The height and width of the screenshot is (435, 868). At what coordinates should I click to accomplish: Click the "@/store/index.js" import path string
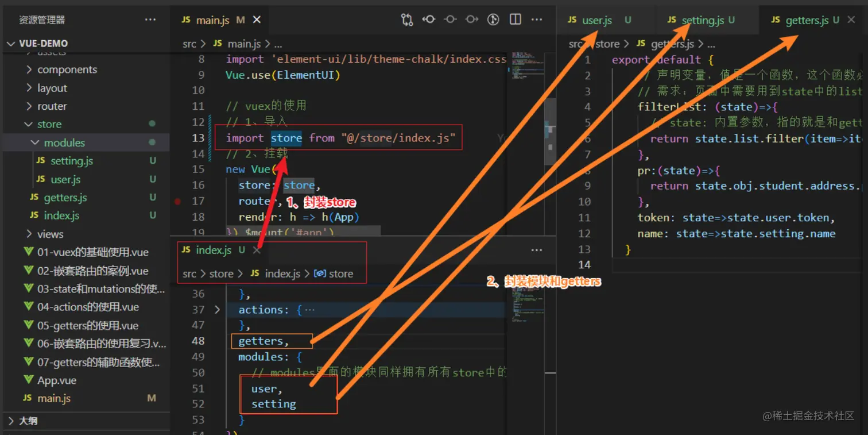pyautogui.click(x=398, y=138)
